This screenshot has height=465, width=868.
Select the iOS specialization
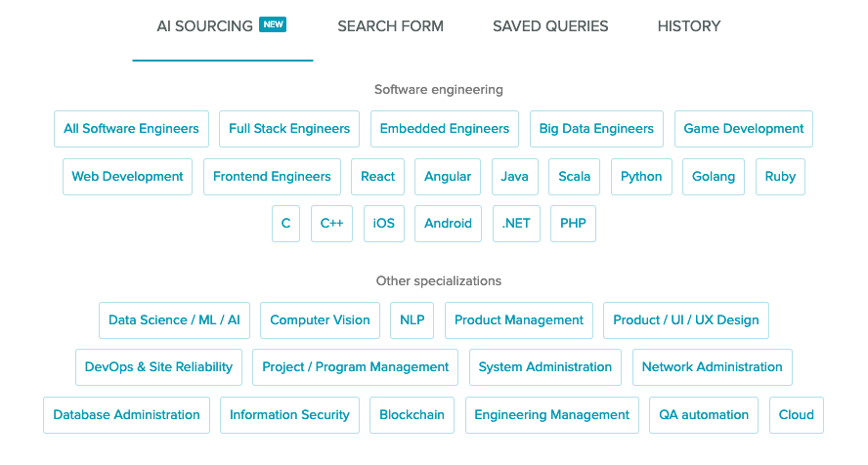pyautogui.click(x=384, y=224)
